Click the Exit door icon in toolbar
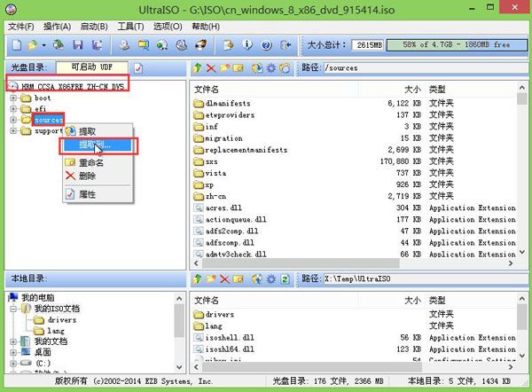This screenshot has height=392, width=532. pos(286,45)
